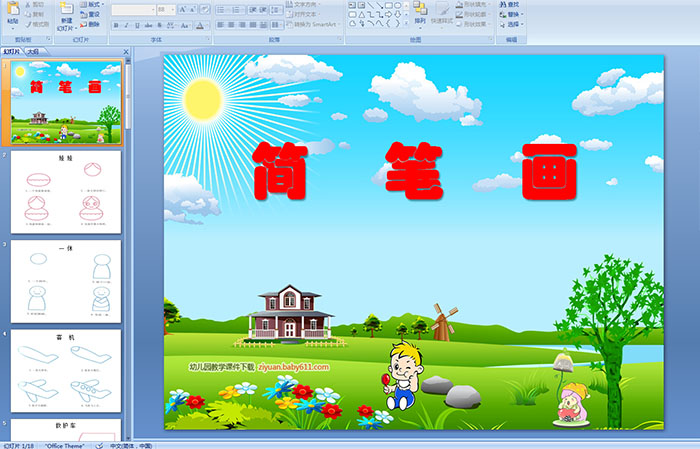Toggle Bold formatting
Screen dimensions: 700x449
114,24
